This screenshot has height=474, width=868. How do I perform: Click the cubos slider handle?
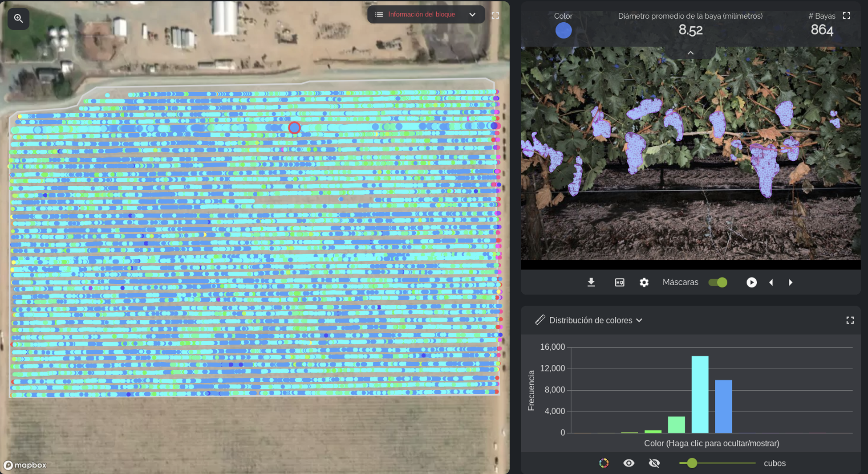click(x=691, y=463)
